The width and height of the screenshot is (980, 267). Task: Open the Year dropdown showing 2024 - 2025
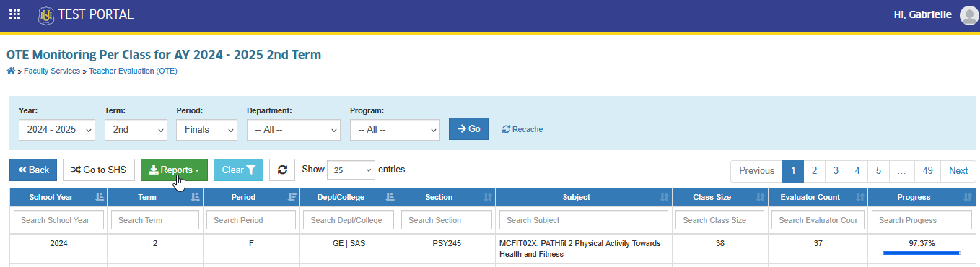pos(56,130)
